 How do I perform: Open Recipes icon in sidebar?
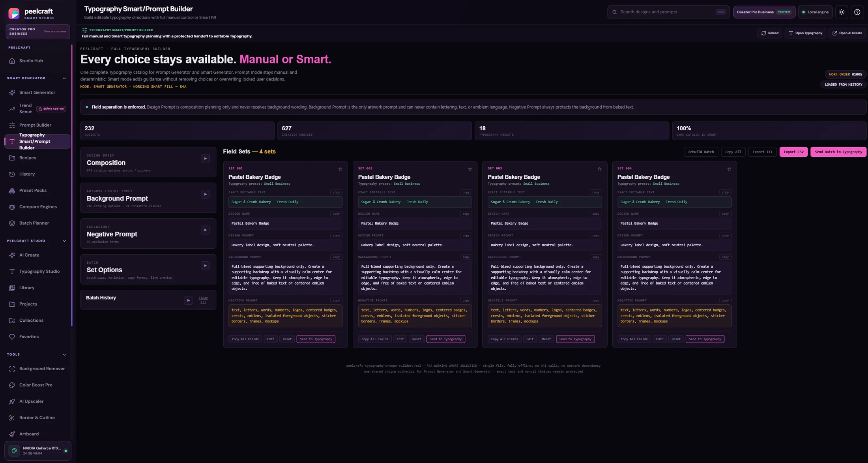[x=12, y=158]
